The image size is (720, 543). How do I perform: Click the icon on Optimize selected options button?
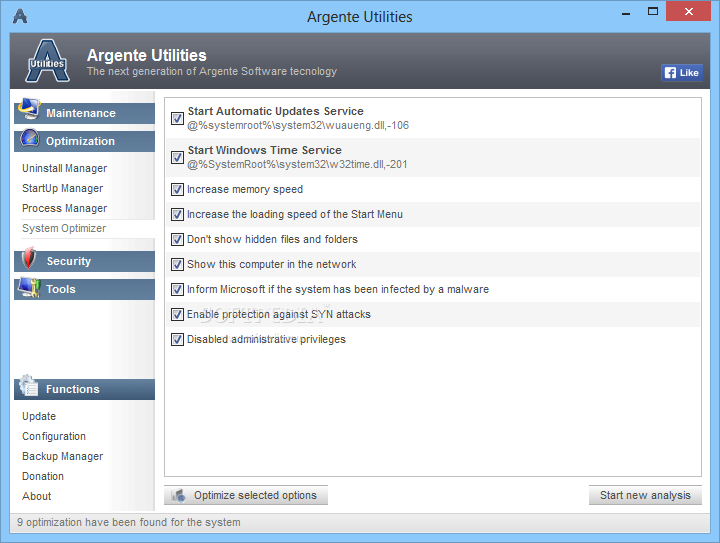(x=178, y=495)
